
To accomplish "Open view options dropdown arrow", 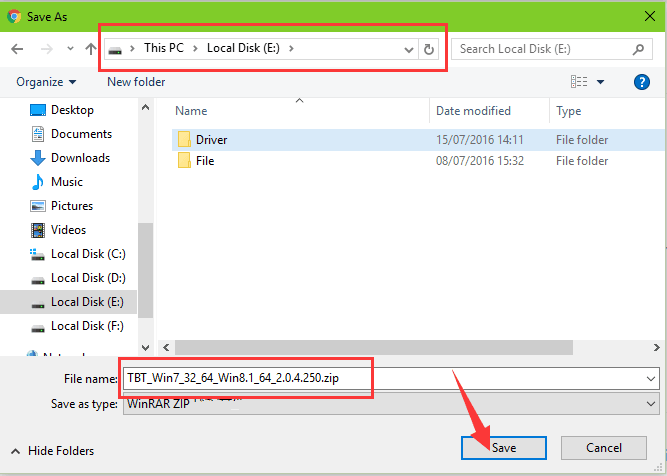I will [x=600, y=82].
